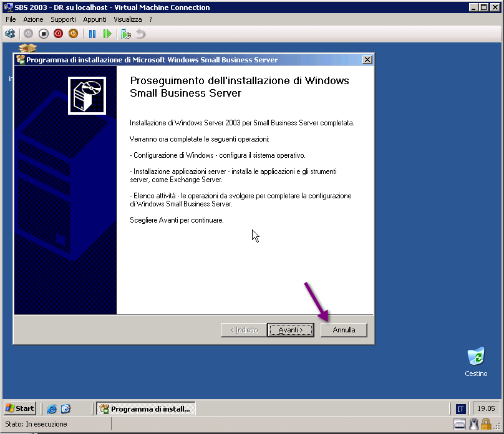
Task: Click the 'Proseguimento dell'installazione' heading
Action: coord(239,87)
